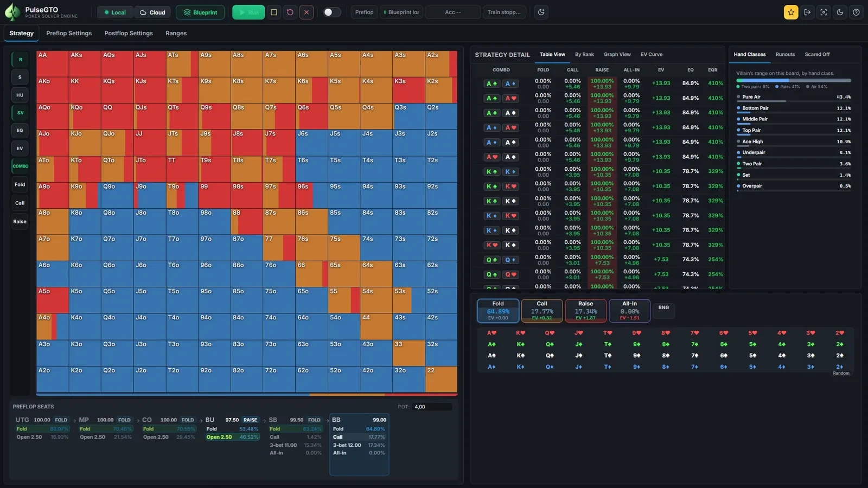The height and width of the screenshot is (488, 868).
Task: Click the Preflop status chip
Action: pos(364,12)
